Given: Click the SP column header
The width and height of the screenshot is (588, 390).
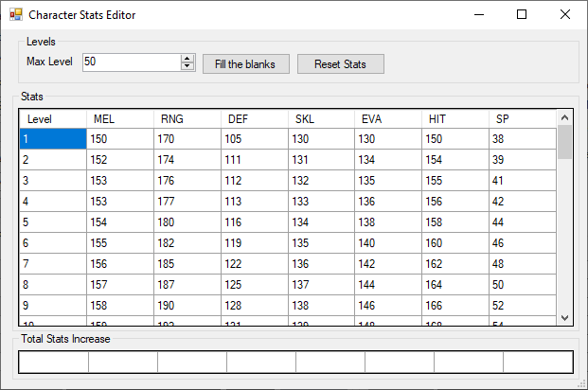Looking at the screenshot, I should click(x=523, y=119).
